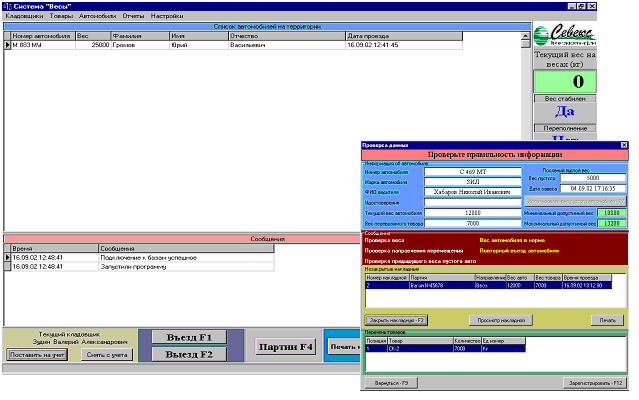This screenshot has width=639, height=400.
Task: Click the Фамилия column header
Action: pyautogui.click(x=140, y=36)
